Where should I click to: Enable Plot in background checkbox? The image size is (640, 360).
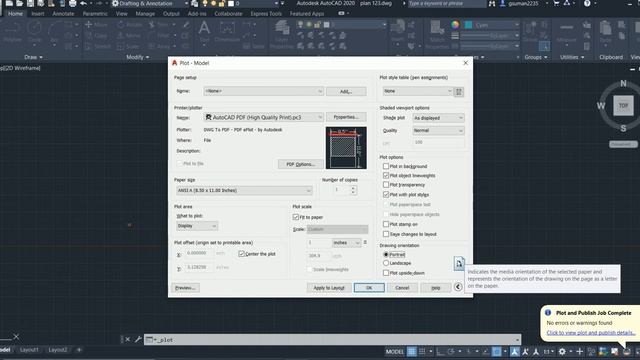pyautogui.click(x=386, y=166)
